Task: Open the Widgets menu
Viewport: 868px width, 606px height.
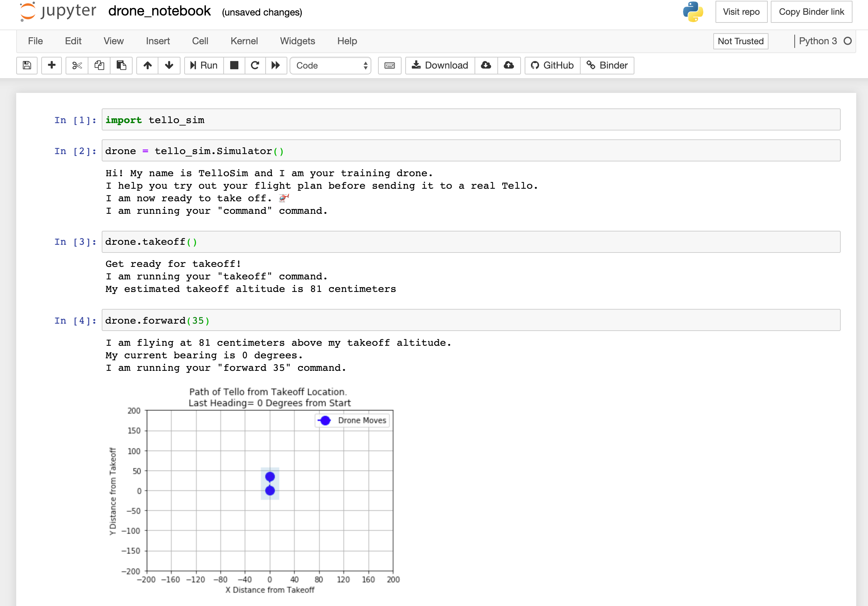Action: [x=297, y=41]
